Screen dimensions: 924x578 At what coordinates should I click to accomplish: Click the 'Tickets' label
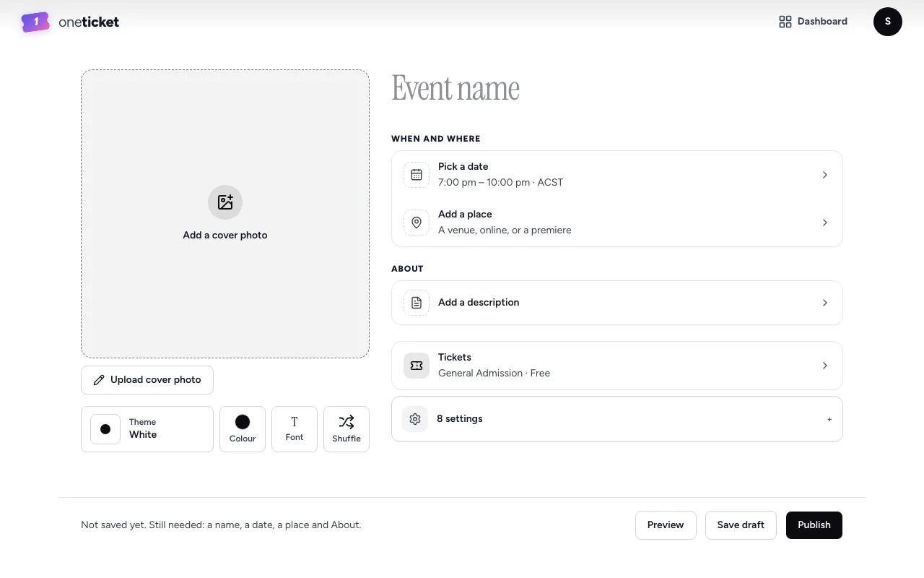(455, 358)
